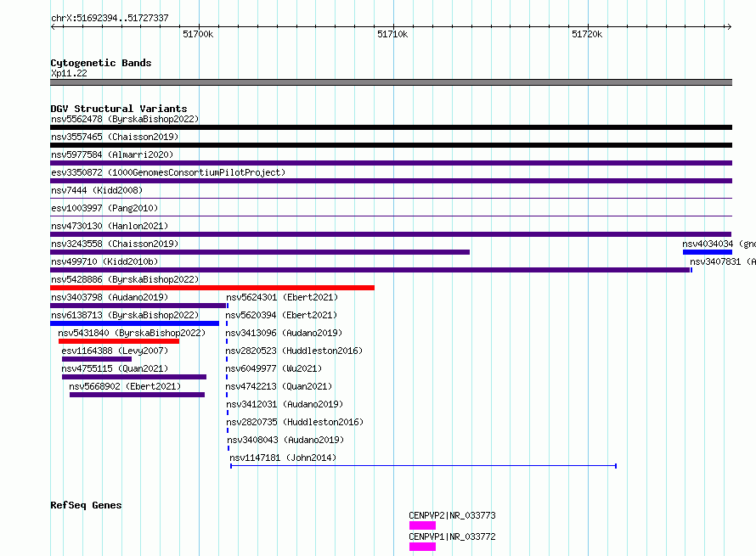This screenshot has width=756, height=556.
Task: Click the blue bar under nsv4034034
Action: coord(708,252)
